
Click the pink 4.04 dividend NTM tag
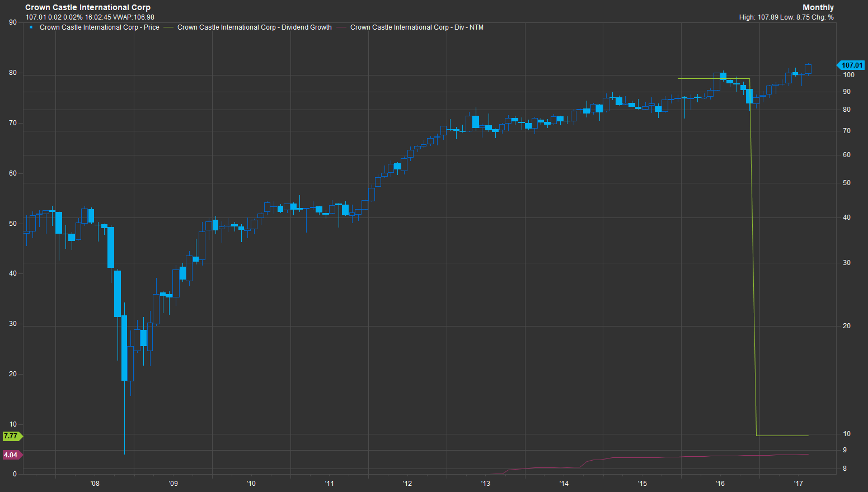(x=12, y=455)
